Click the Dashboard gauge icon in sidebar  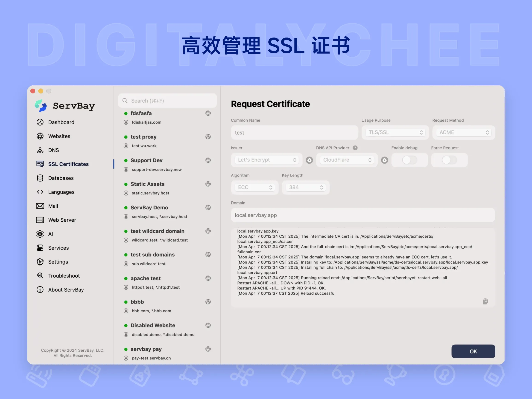[x=40, y=122]
